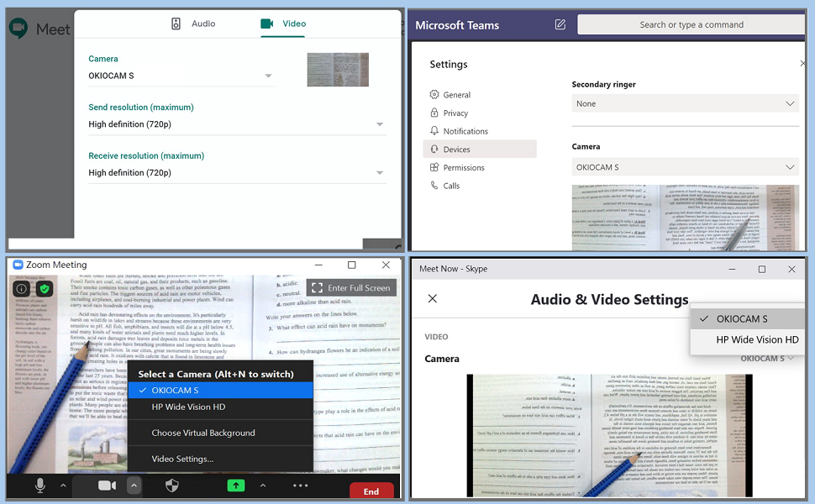This screenshot has width=815, height=504.
Task: Expand the Camera OKIOCAM S dropdown in Meet
Action: [x=180, y=76]
